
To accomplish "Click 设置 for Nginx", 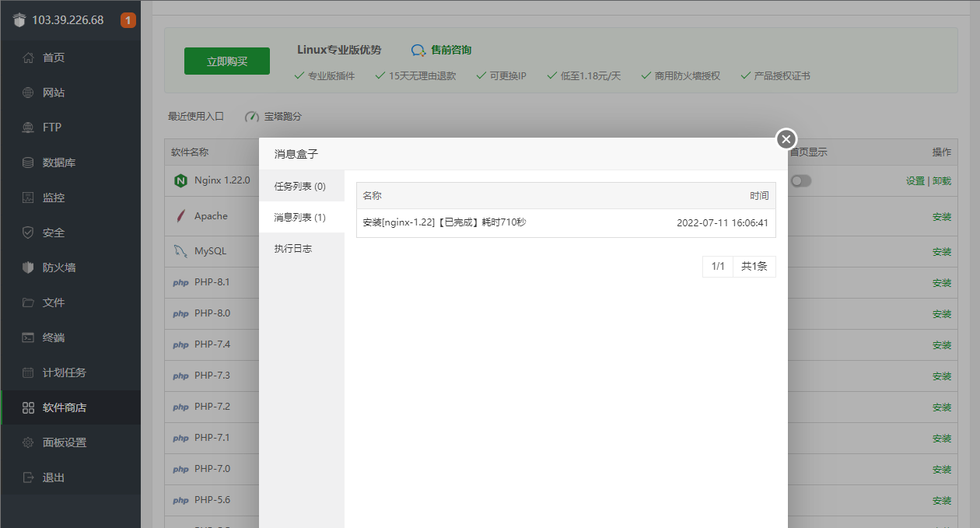I will [x=915, y=180].
